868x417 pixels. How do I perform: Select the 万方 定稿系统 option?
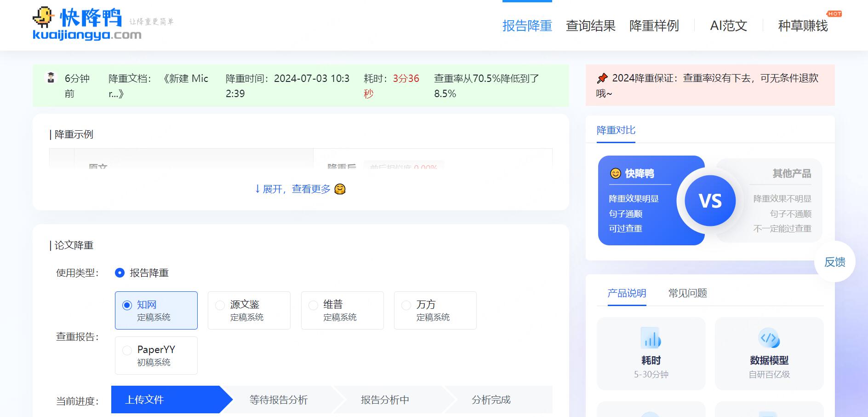click(435, 310)
